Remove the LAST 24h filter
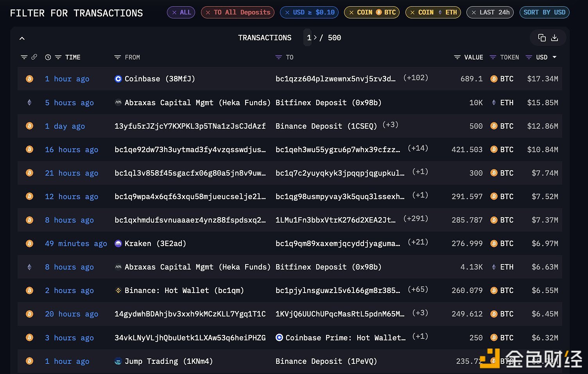The height and width of the screenshot is (374, 588). coord(474,13)
